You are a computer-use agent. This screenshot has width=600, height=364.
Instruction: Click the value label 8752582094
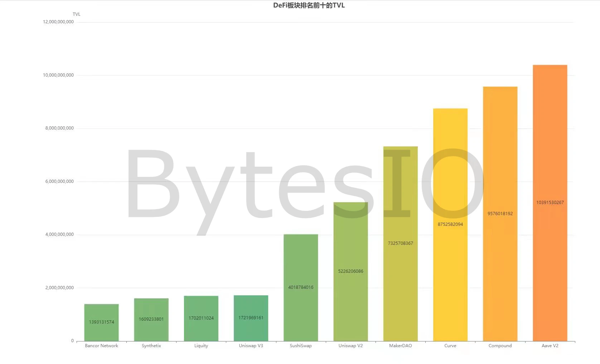[450, 224]
